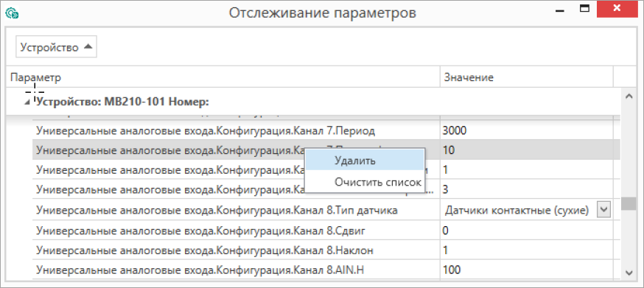Image resolution: width=644 pixels, height=288 pixels.
Task: Choose Удалить in the context menu
Action: pos(355,161)
